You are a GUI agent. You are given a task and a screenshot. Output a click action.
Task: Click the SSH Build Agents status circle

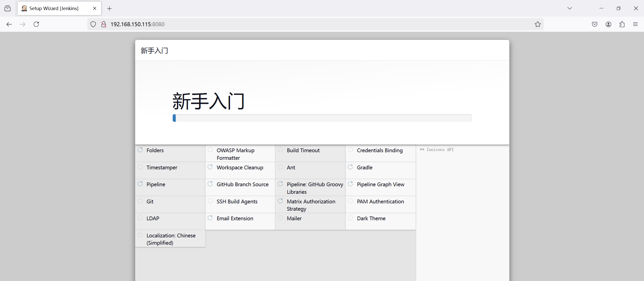[x=210, y=201]
